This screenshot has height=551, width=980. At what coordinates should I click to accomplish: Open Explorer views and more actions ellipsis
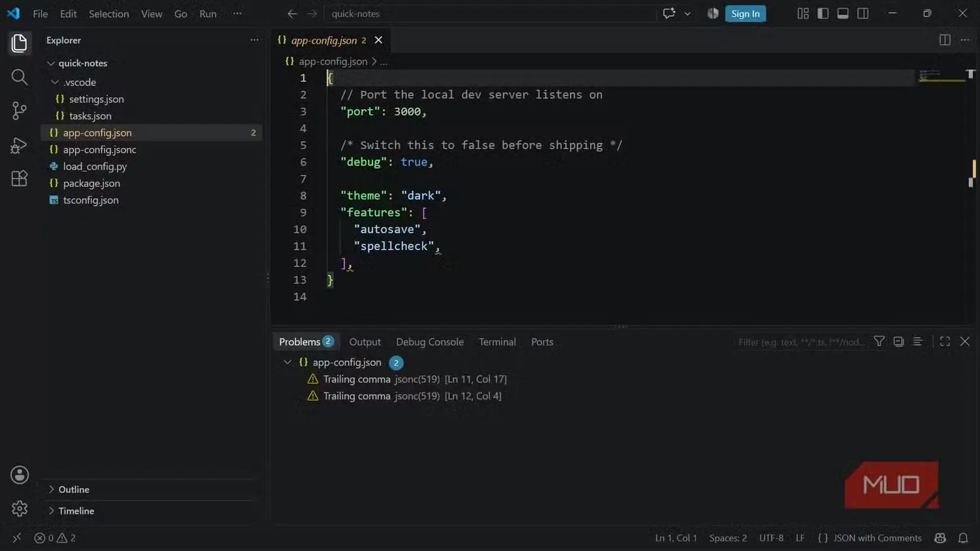pos(254,40)
